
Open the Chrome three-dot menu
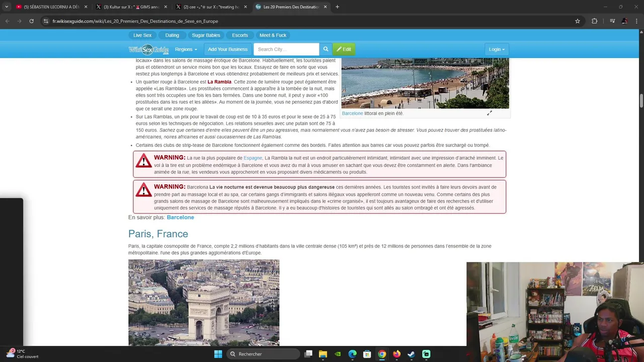click(637, 21)
